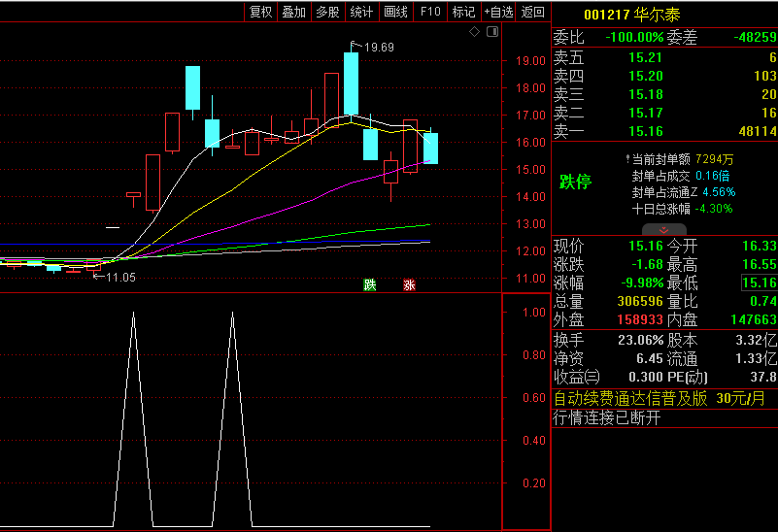Click the 涨幅 value -9.98%
The height and width of the screenshot is (532, 778).
(642, 283)
